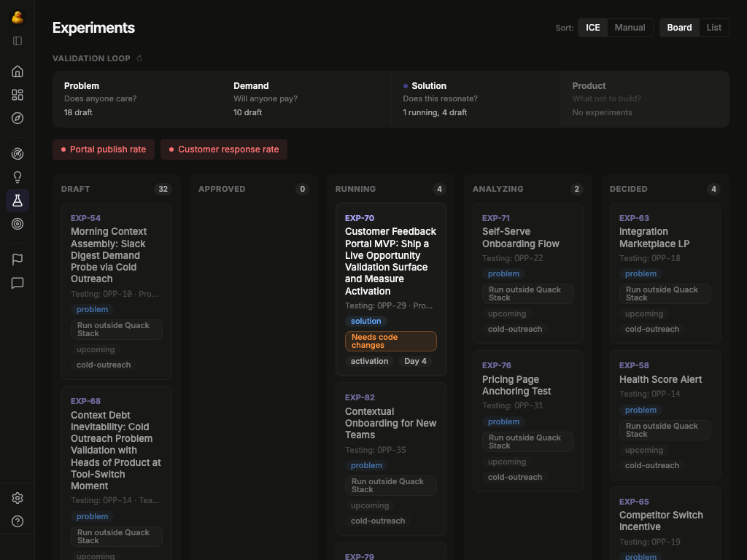Image resolution: width=747 pixels, height=560 pixels.
Task: Select the Home icon
Action: tap(18, 71)
